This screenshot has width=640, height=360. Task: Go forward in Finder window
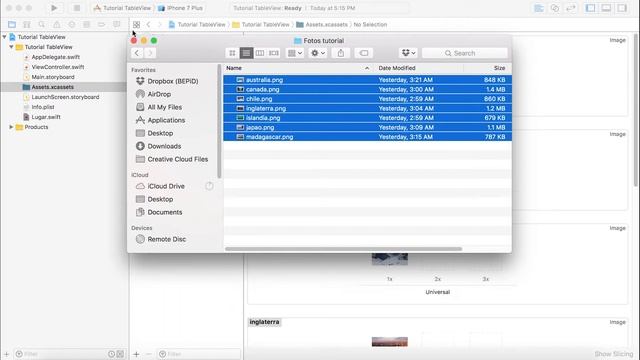click(x=150, y=53)
